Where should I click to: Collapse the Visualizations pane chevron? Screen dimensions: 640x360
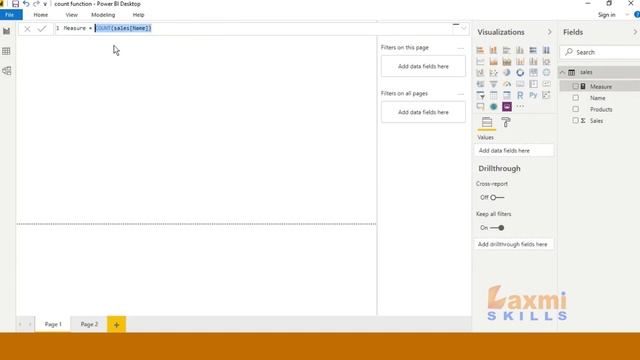click(x=549, y=32)
